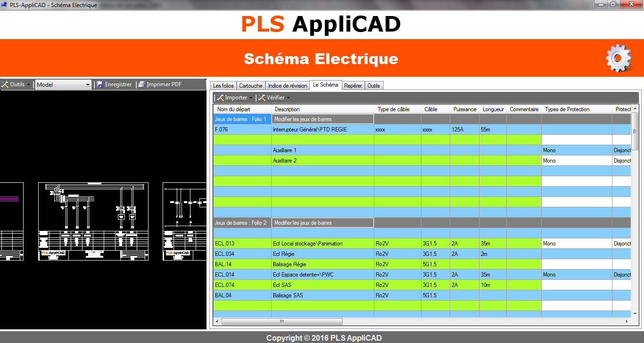Click the Balisage Régie description cell
The image size is (644, 343).
pyautogui.click(x=322, y=264)
